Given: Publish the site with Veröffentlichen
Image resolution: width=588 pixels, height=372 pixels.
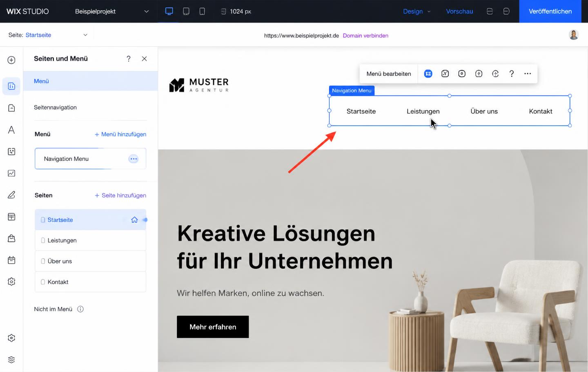Looking at the screenshot, I should pyautogui.click(x=550, y=11).
